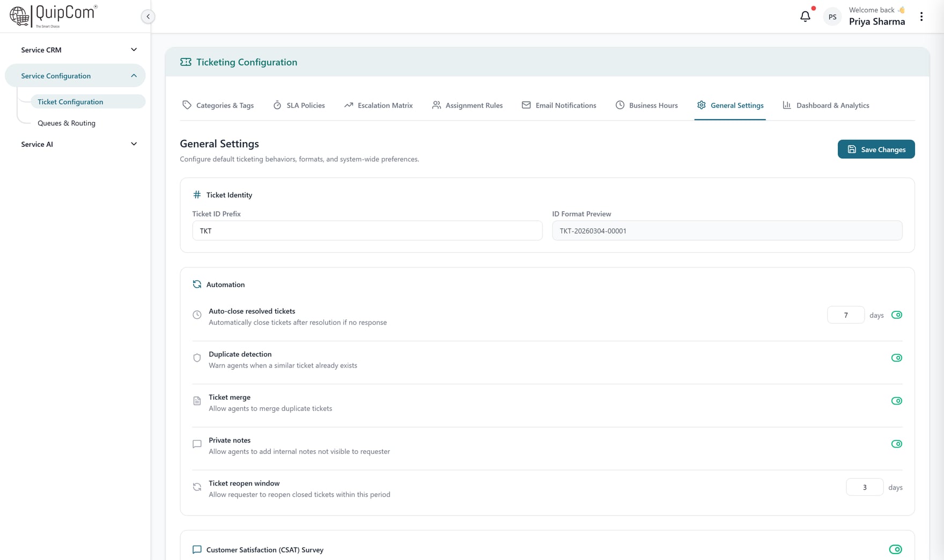Select Ticket Configuration in sidebar
This screenshot has height=560, width=944.
(88, 101)
